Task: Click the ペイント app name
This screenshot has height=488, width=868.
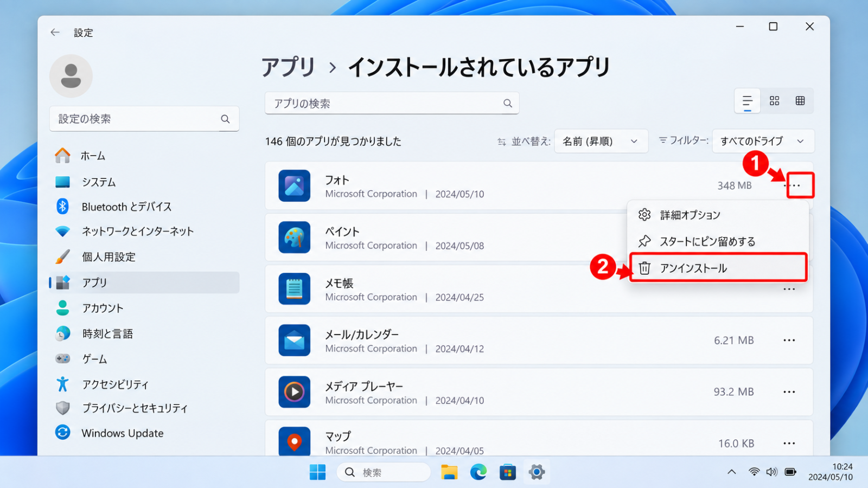Action: [342, 232]
